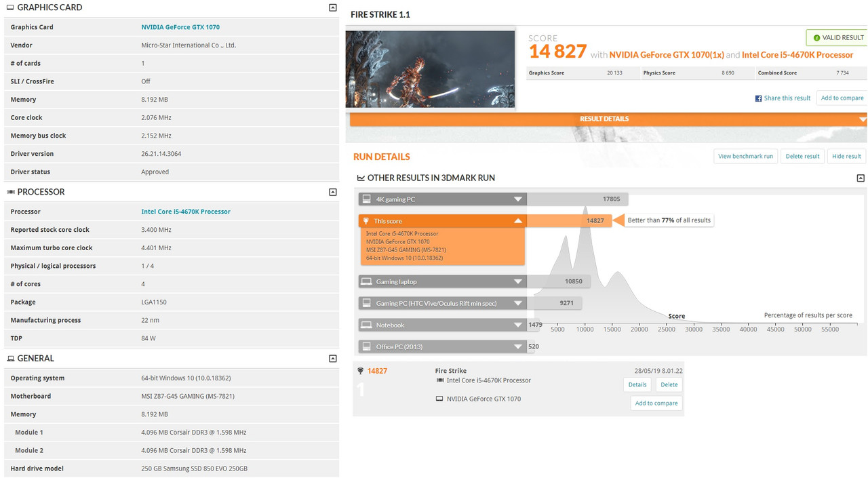Image resolution: width=868 pixels, height=478 pixels.
Task: Click the Better than 77% of all results tooltip
Action: tap(669, 220)
